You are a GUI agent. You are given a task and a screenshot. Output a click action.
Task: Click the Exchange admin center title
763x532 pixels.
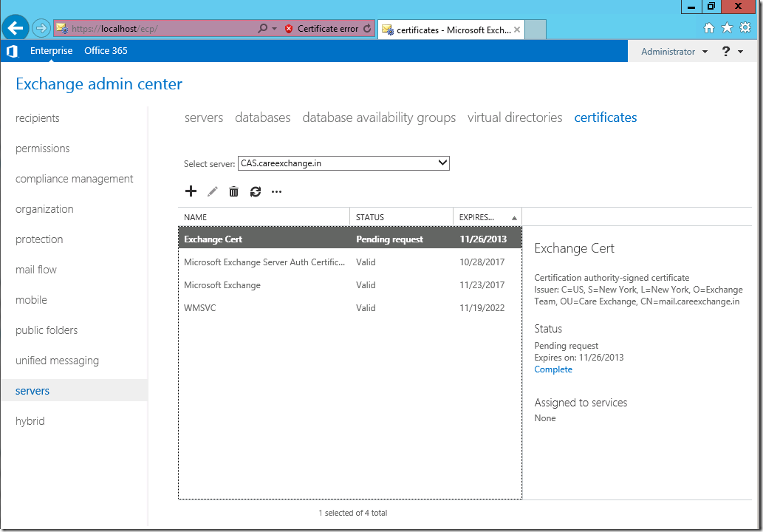point(99,83)
